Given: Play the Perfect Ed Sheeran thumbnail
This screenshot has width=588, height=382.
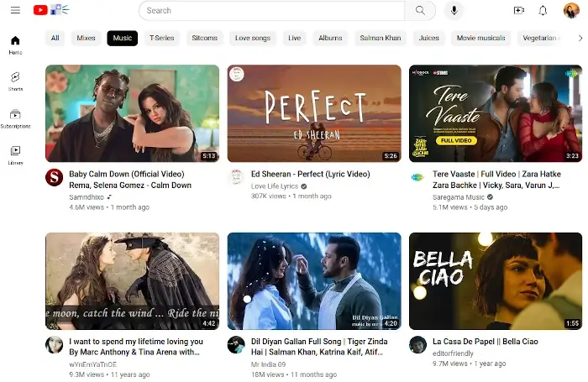Looking at the screenshot, I should coord(314,113).
